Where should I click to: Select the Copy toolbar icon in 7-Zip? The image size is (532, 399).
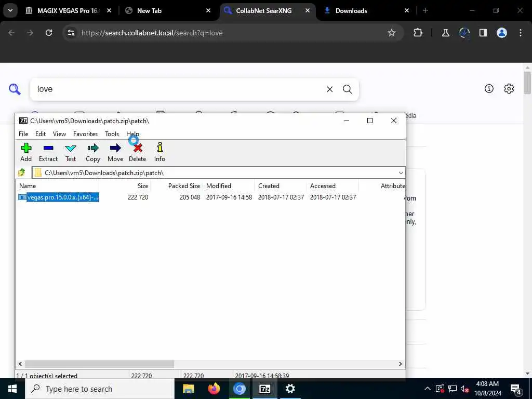(92, 152)
